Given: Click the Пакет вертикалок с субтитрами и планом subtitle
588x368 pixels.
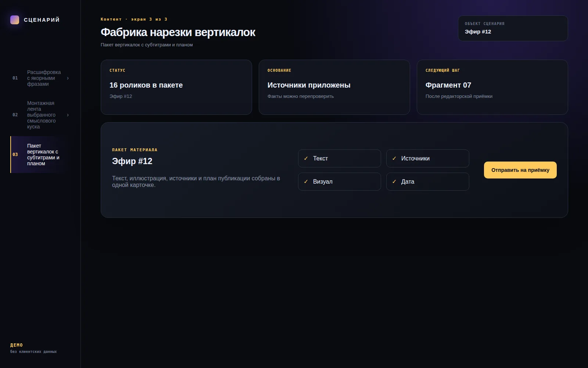Looking at the screenshot, I should click(x=147, y=45).
